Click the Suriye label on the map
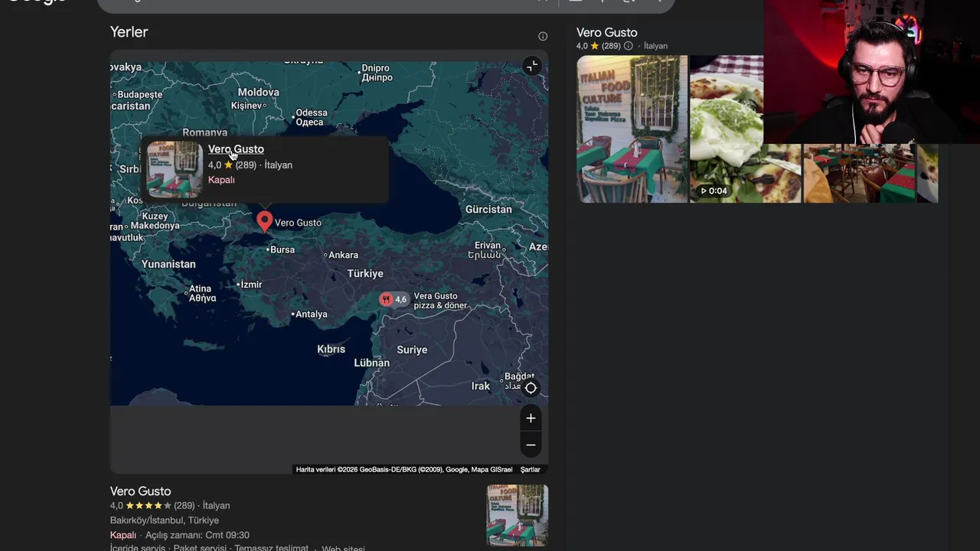 (412, 350)
